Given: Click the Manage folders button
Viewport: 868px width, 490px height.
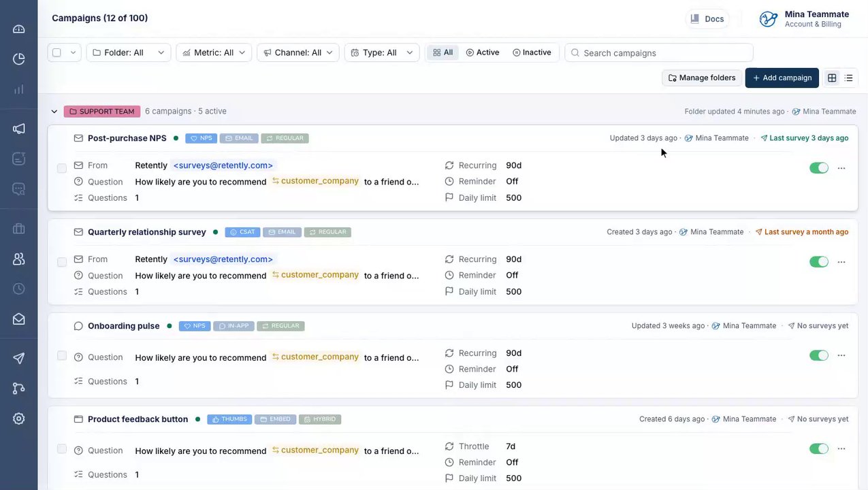Looking at the screenshot, I should 702,78.
